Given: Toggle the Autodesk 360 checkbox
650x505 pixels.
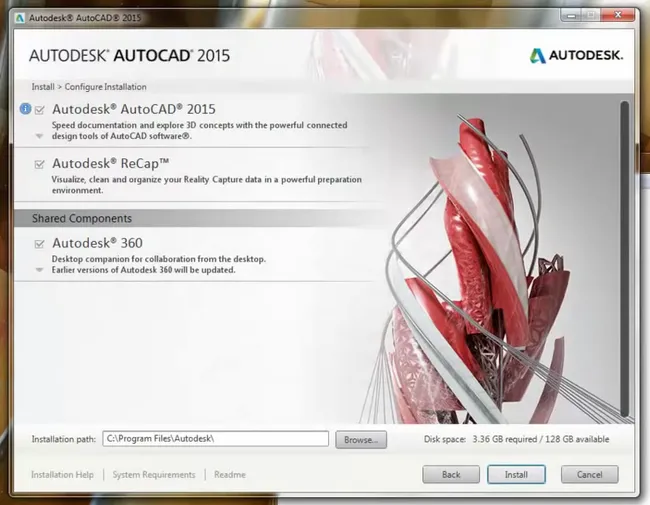Looking at the screenshot, I should click(39, 243).
